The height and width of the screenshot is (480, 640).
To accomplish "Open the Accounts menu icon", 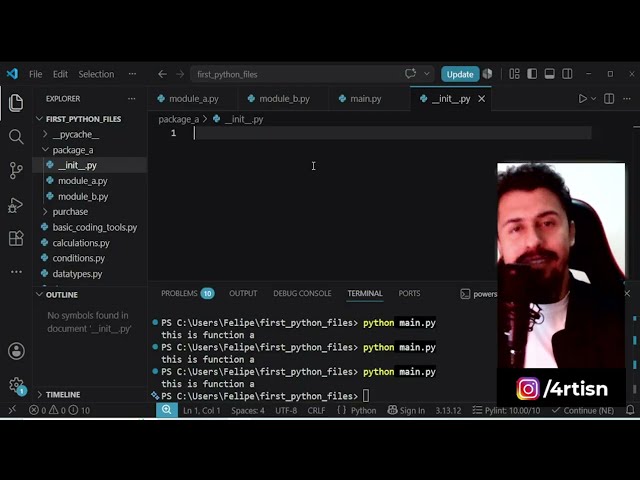I will (x=16, y=351).
